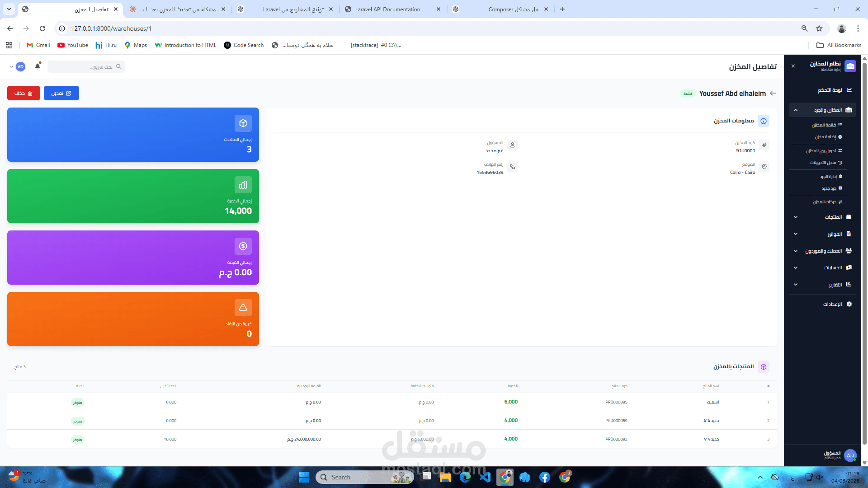Click the dollar icon on the purple card
The height and width of the screenshot is (488, 868).
point(243,246)
